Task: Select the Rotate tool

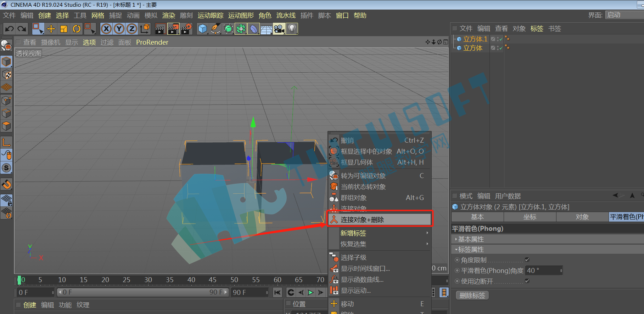Action: [x=77, y=29]
